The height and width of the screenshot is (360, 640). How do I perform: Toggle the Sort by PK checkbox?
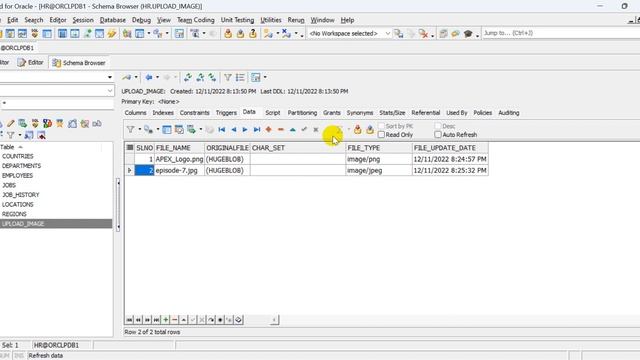pyautogui.click(x=381, y=126)
